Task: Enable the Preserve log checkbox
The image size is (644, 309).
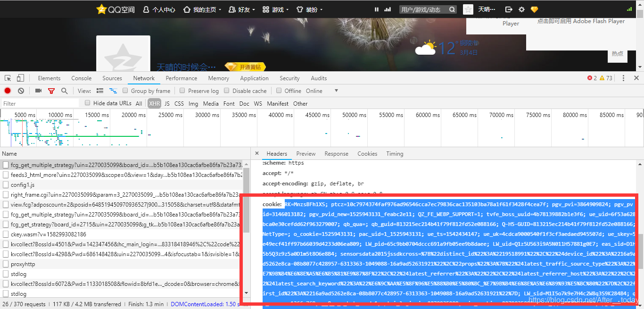Action: [182, 91]
